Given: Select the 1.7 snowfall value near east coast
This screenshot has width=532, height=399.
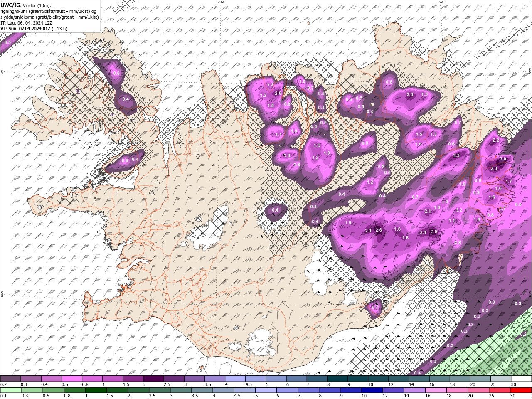Looking at the screenshot, I should [509, 181].
